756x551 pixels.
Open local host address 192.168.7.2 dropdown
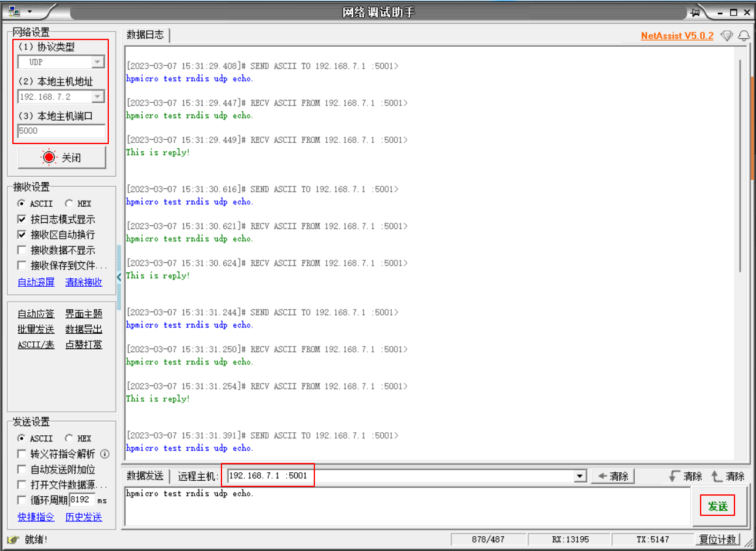[98, 97]
